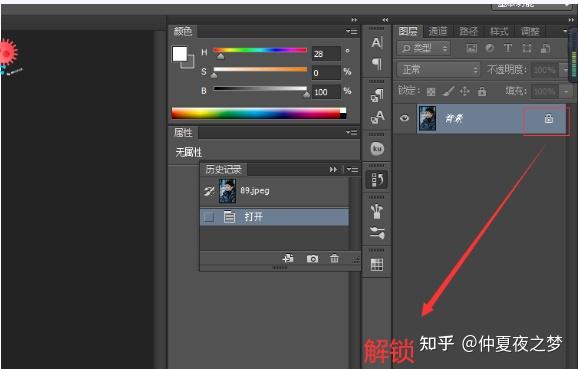Image resolution: width=578 pixels, height=369 pixels.
Task: Open the 历史记录 panel flyout menu
Action: pyautogui.click(x=352, y=170)
